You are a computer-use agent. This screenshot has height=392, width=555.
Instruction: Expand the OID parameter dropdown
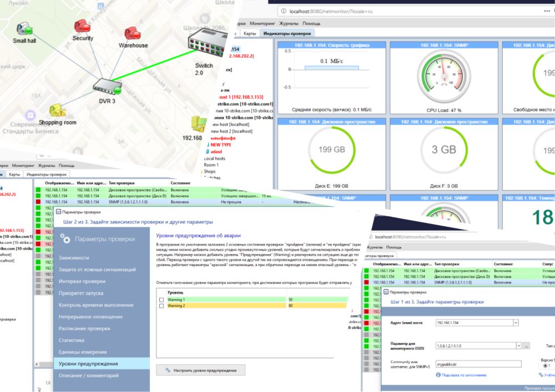click(518, 345)
